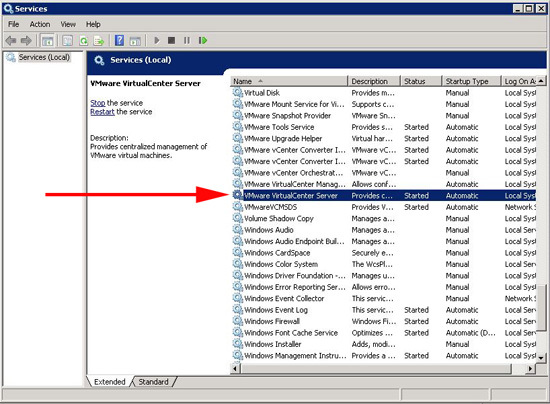550x404 pixels.
Task: Select the Windows Error Reporting Ser... row
Action: point(384,287)
